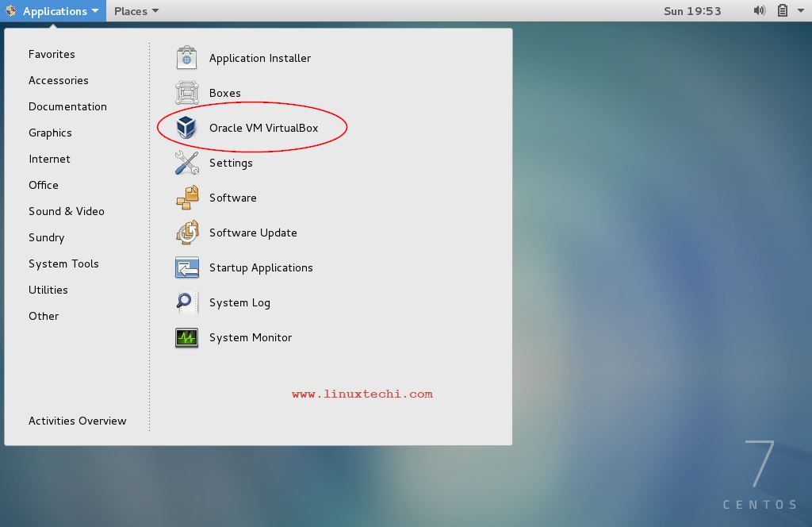
Task: Open the Settings wrench-and-screwdriver icon
Action: pos(187,163)
